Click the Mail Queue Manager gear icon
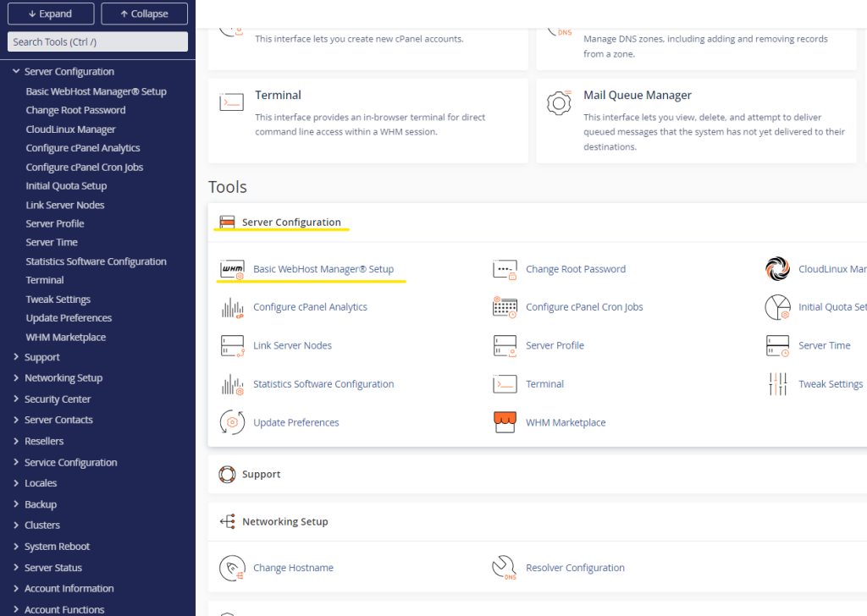Image resolution: width=867 pixels, height=616 pixels. click(x=559, y=102)
